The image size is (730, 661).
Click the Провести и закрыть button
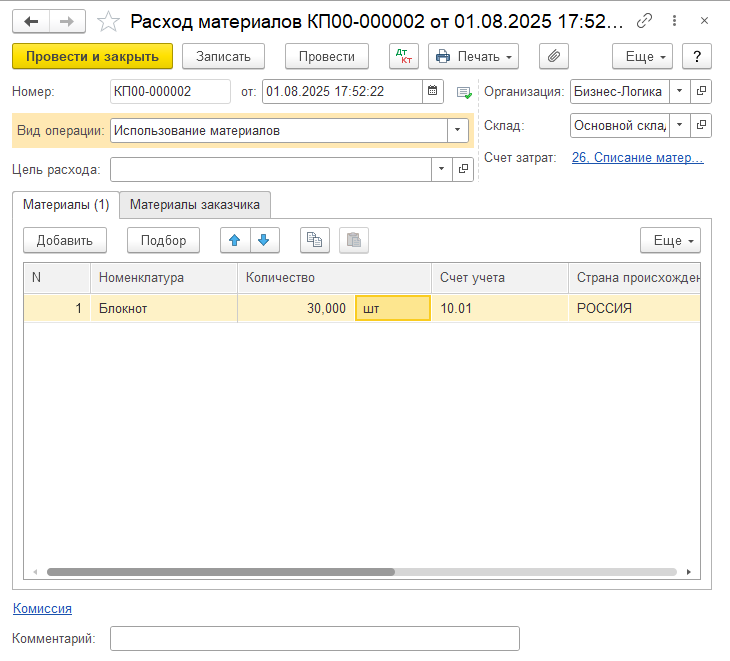[x=92, y=56]
